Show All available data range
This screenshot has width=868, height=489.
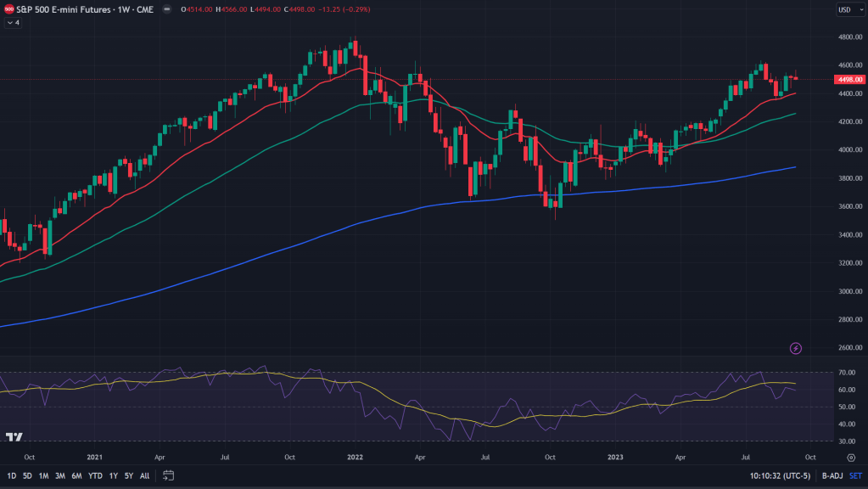[144, 475]
